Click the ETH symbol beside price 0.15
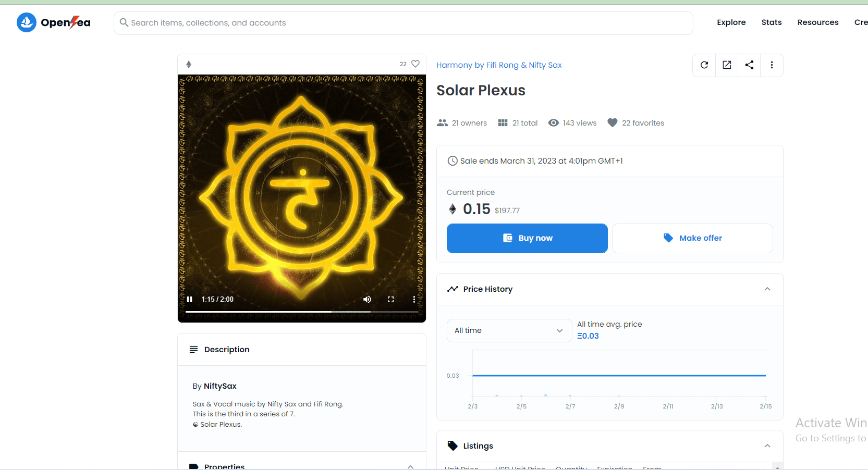 453,209
